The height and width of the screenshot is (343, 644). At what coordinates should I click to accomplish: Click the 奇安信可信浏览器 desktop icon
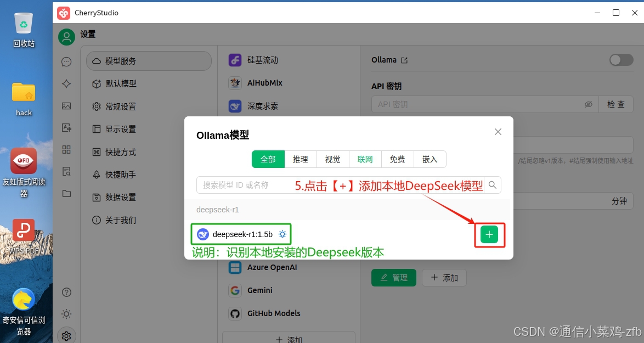pyautogui.click(x=24, y=312)
